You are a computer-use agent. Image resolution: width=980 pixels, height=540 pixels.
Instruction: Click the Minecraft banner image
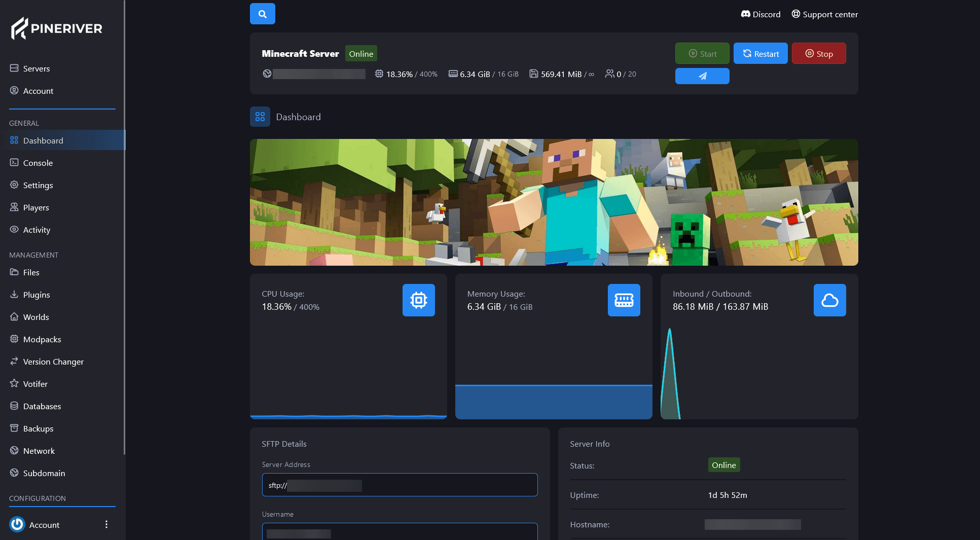pos(554,202)
